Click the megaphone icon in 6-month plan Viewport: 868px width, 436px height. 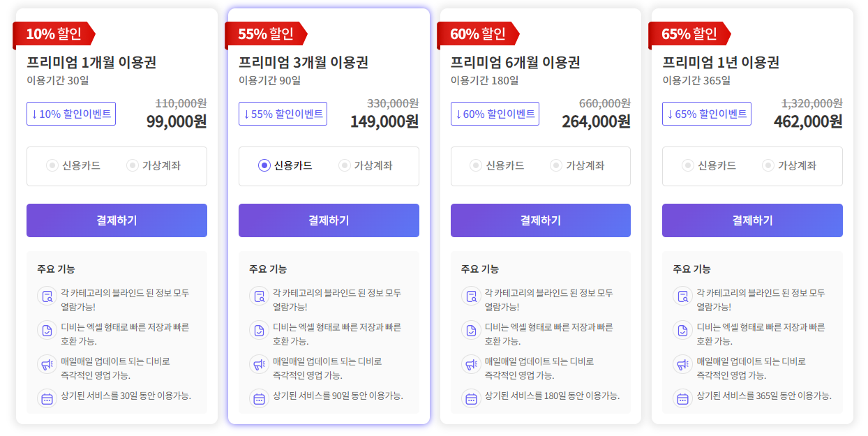click(471, 364)
